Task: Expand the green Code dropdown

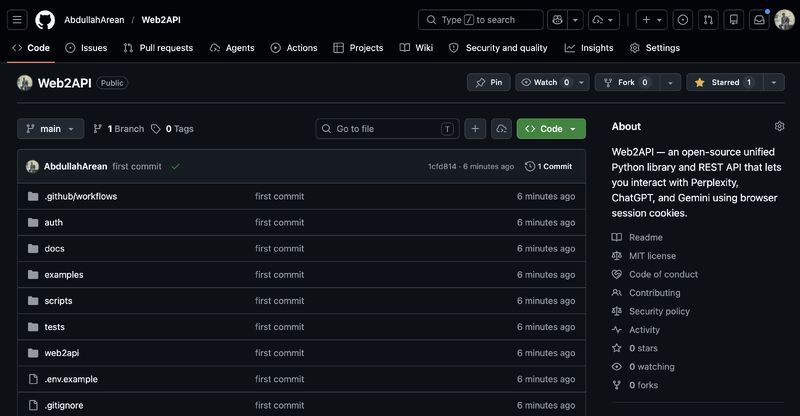Action: pos(551,129)
